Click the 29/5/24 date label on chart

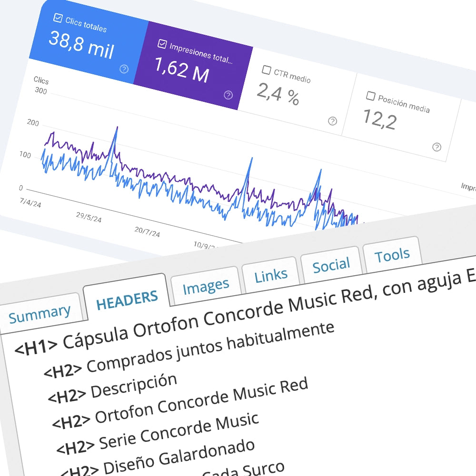point(89,217)
